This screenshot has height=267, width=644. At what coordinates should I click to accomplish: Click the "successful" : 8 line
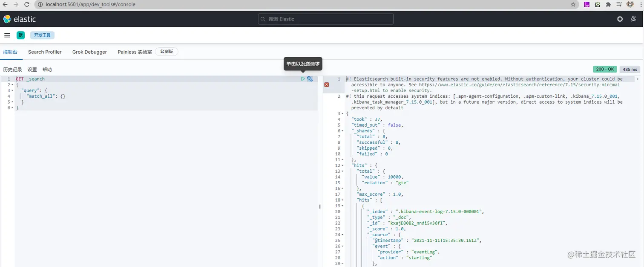point(378,142)
